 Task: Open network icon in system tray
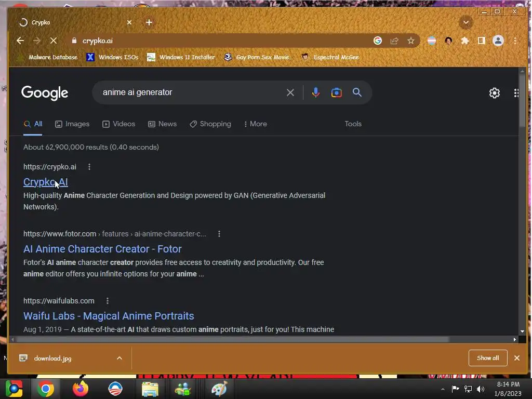468,389
